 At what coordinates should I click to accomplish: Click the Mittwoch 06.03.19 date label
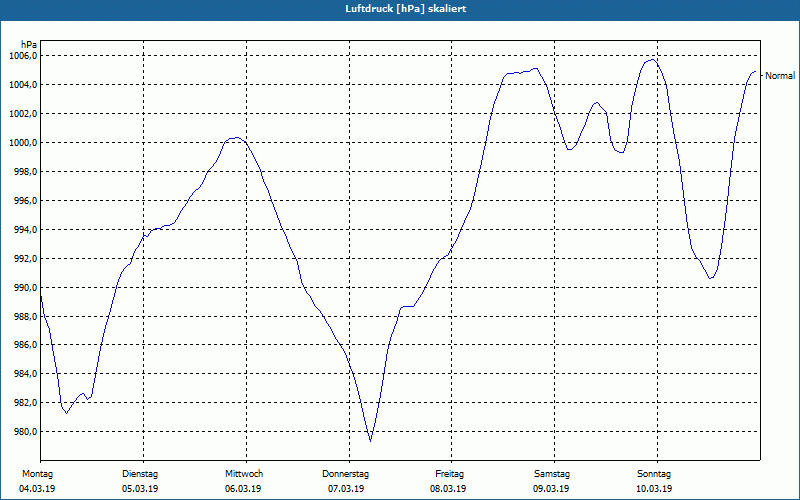point(243,481)
